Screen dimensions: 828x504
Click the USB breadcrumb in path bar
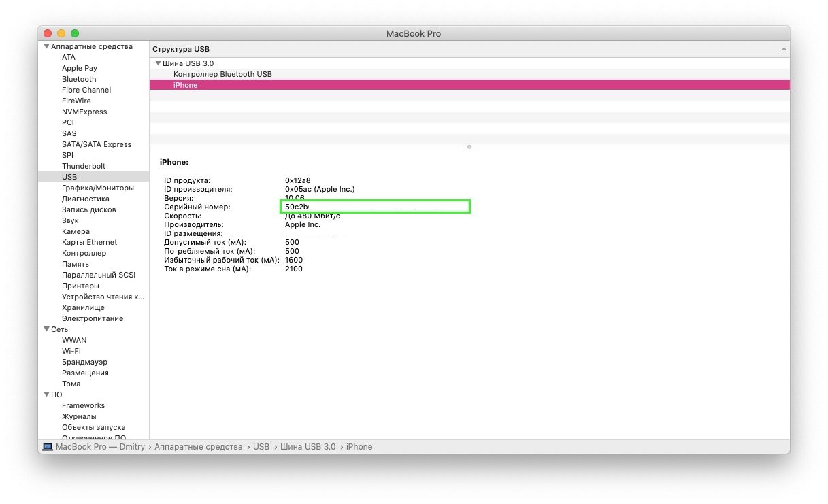click(261, 447)
